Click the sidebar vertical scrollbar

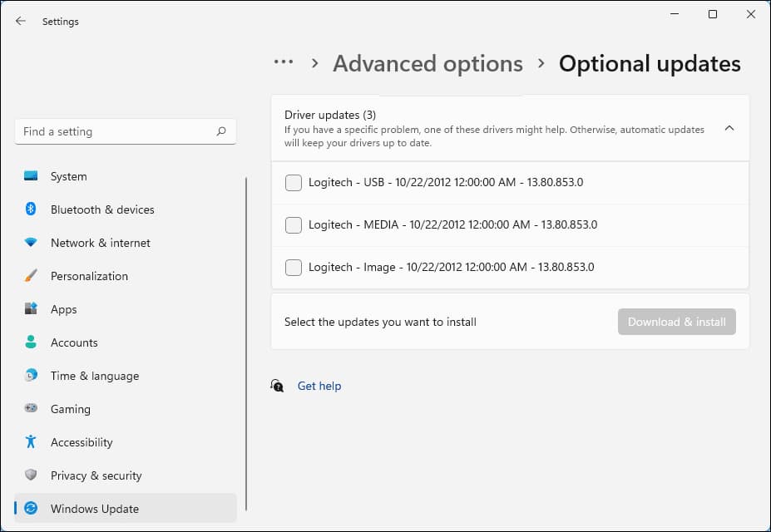click(x=246, y=332)
